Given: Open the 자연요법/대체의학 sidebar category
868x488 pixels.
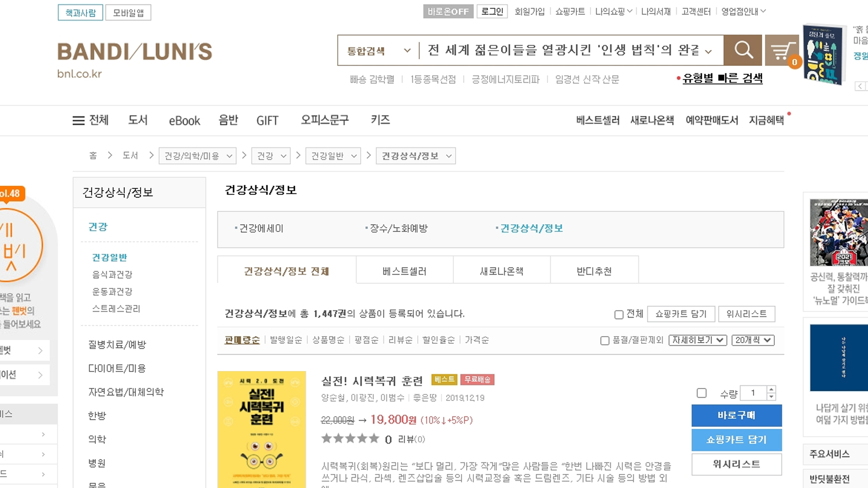Looking at the screenshot, I should (x=126, y=392).
